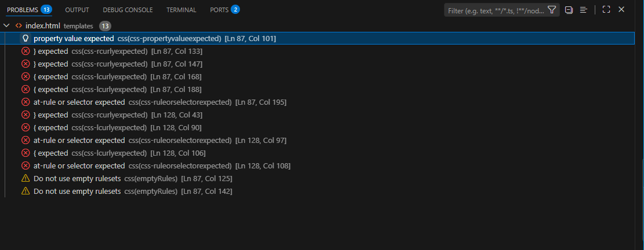Click the problems filter text field
This screenshot has height=250, width=644.
pos(496,10)
